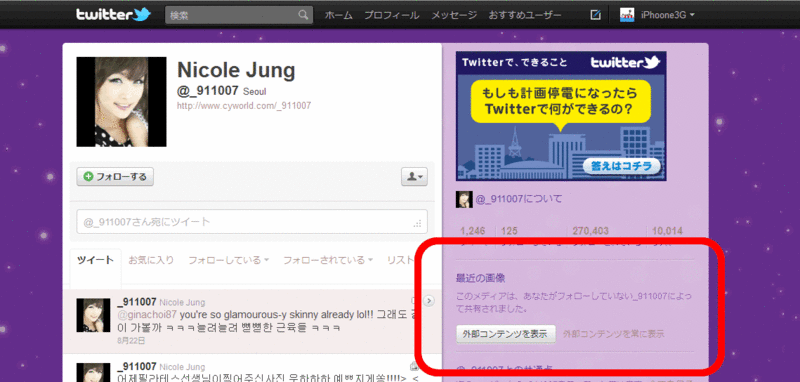Open the cyworld.com/_911007 profile link
The height and width of the screenshot is (382, 800).
[244, 106]
